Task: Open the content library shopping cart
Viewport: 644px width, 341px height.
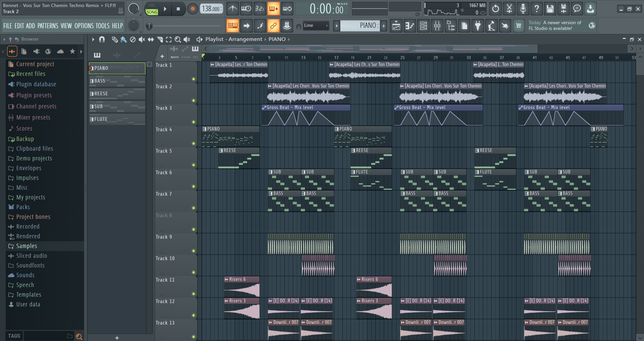Action: [519, 26]
